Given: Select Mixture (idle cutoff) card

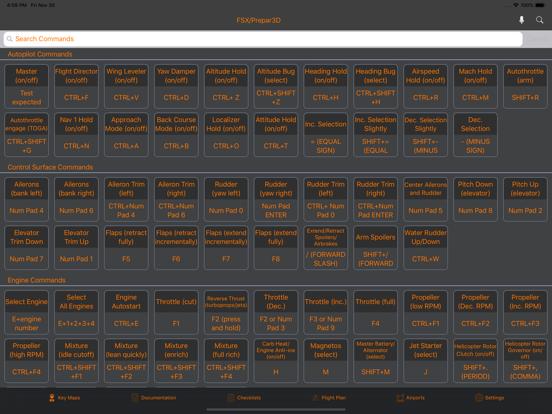Looking at the screenshot, I should pyautogui.click(x=76, y=361).
